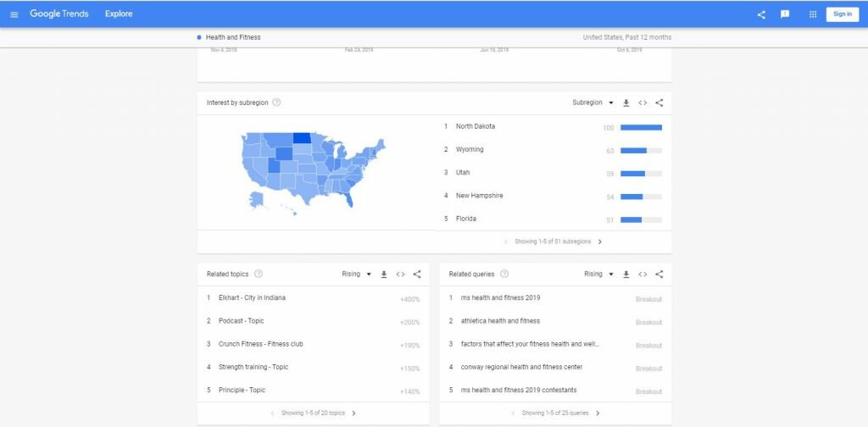Open the Explore page link
The image size is (868, 427).
click(x=119, y=14)
